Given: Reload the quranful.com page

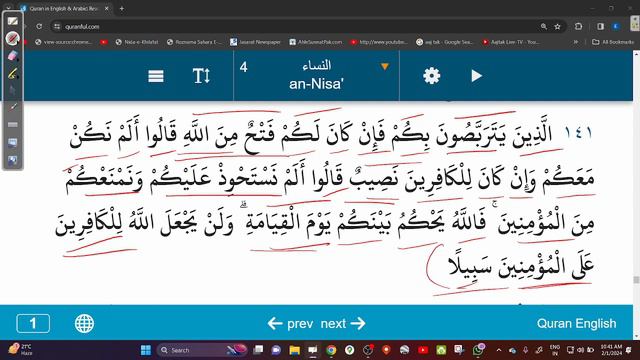Looking at the screenshot, I should 39,27.
